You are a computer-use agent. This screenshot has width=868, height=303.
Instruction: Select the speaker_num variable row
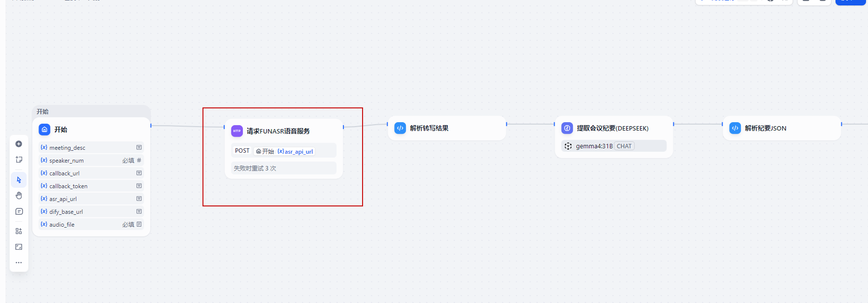tap(91, 161)
